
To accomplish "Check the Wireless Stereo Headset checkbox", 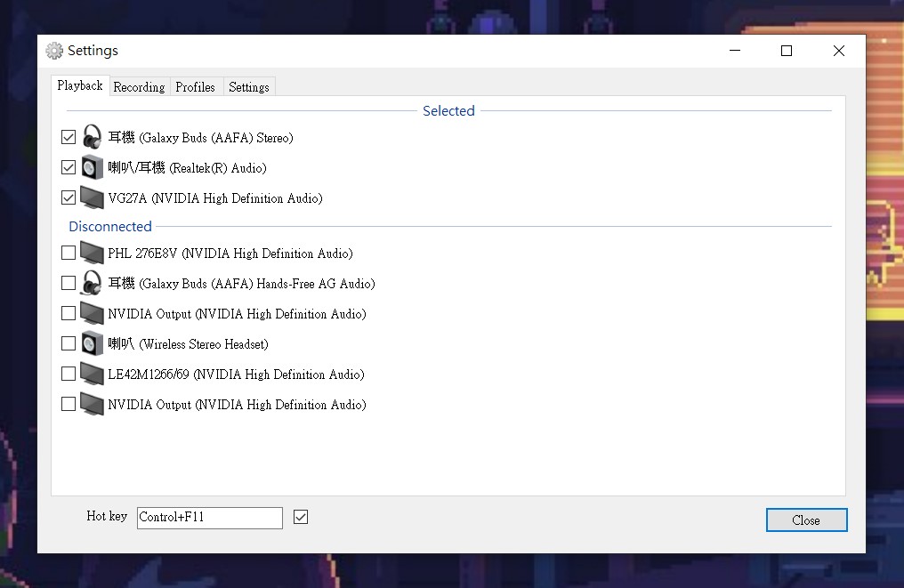I will (x=69, y=343).
